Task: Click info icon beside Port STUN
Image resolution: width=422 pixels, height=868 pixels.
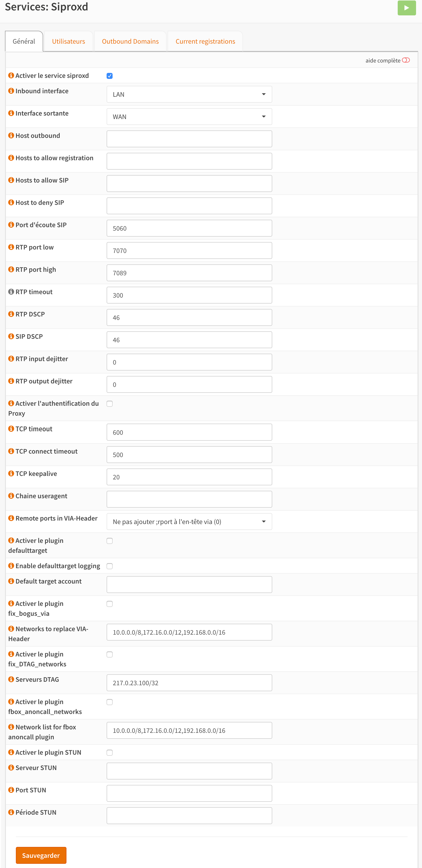Action: (11, 790)
